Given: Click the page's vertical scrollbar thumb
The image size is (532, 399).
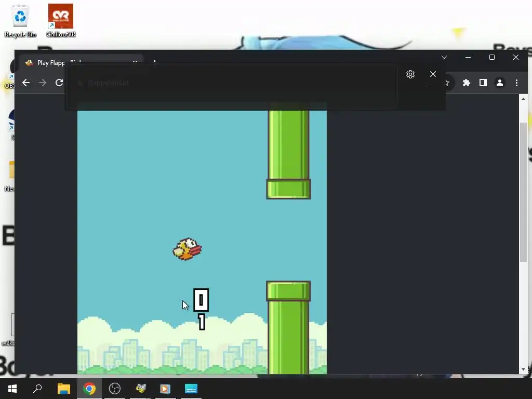Looking at the screenshot, I should 523,192.
